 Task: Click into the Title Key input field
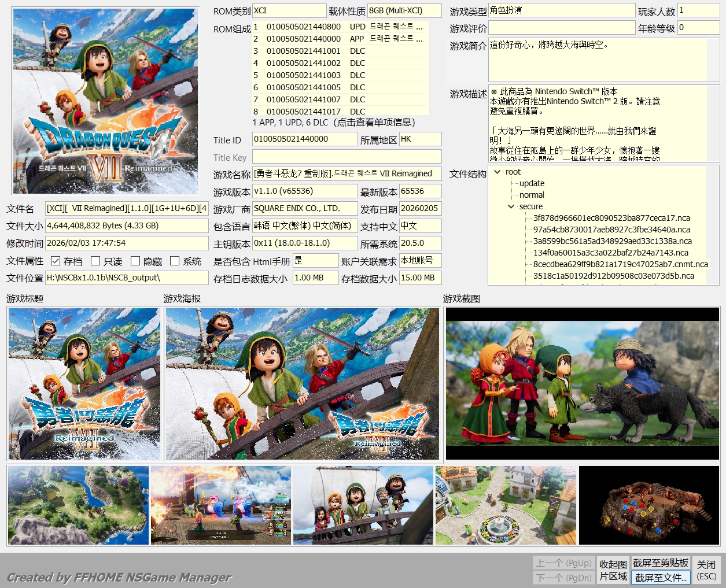pyautogui.click(x=347, y=157)
